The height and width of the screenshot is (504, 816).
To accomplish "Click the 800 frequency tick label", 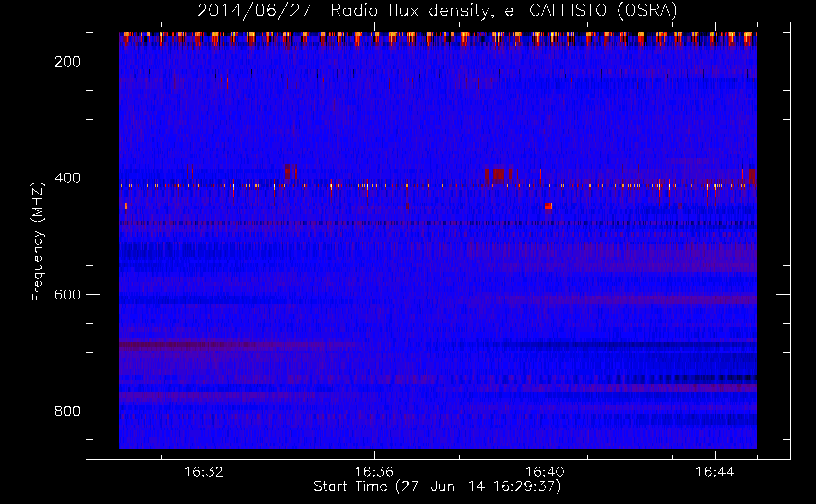I will tap(67, 411).
